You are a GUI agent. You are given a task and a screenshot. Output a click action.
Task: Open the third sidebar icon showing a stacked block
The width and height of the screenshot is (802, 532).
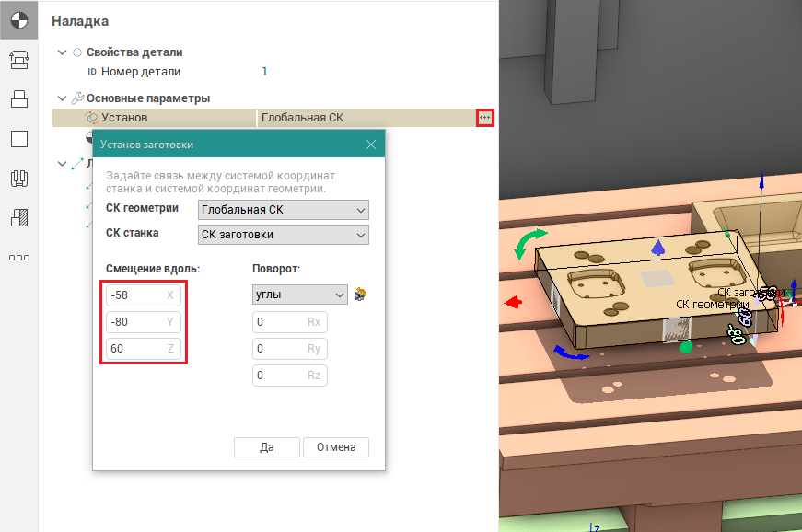tap(19, 98)
